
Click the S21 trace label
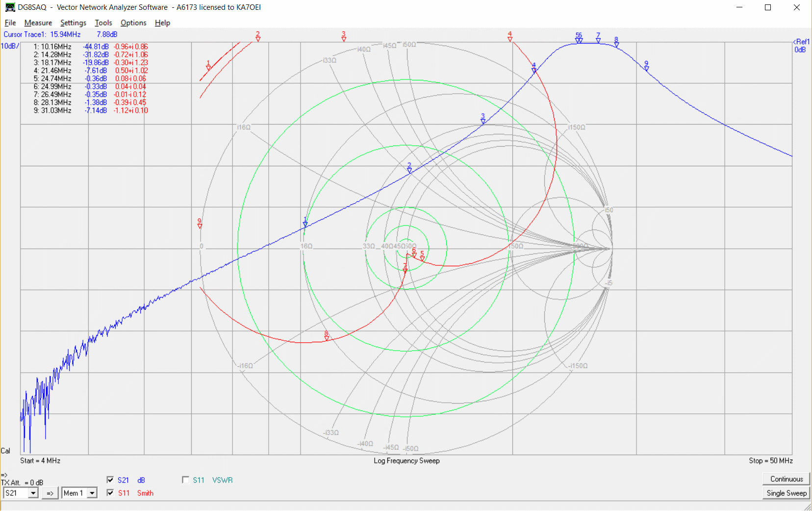tap(123, 480)
